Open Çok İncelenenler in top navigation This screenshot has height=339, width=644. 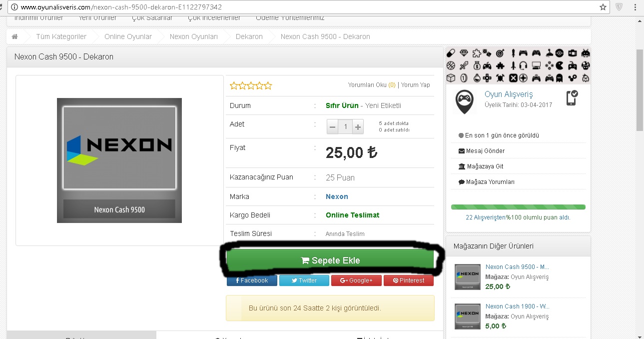coord(214,18)
